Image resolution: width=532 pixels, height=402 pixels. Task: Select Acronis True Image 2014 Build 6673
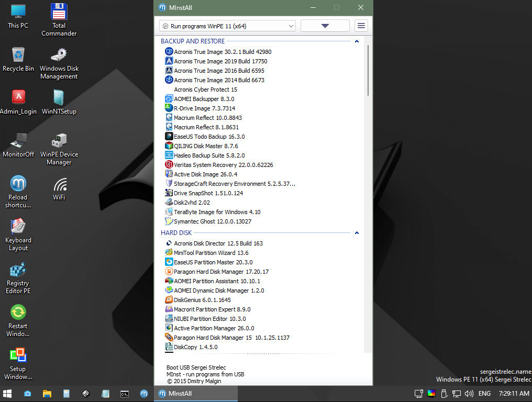(x=219, y=80)
